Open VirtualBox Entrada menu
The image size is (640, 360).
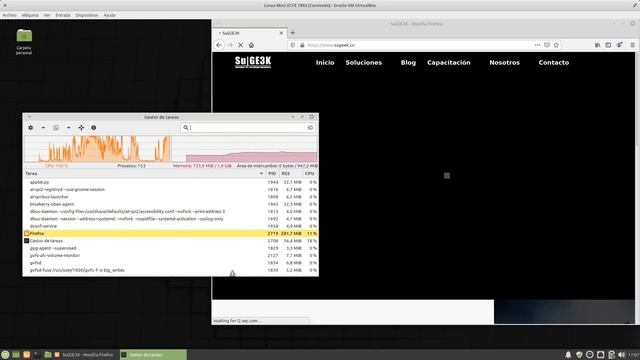(x=63, y=15)
